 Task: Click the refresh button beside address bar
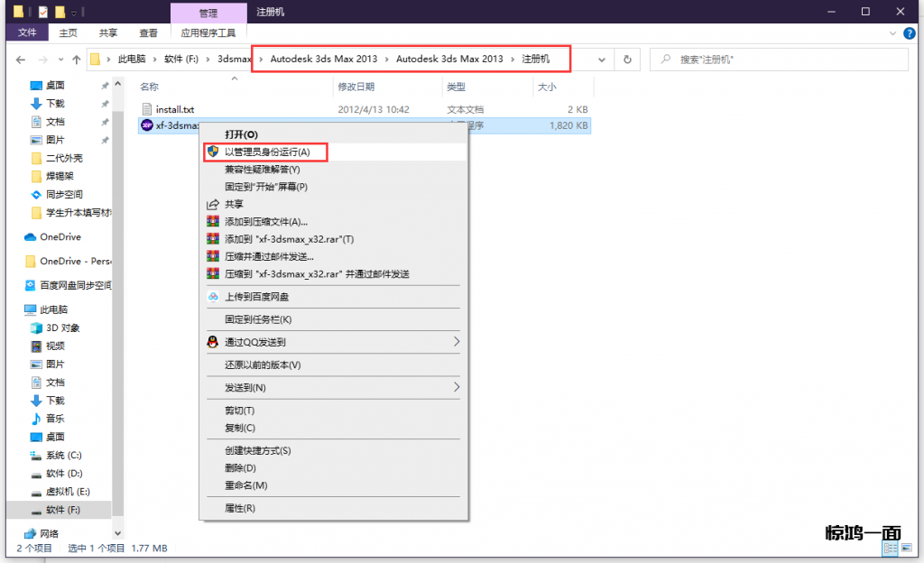click(x=627, y=60)
